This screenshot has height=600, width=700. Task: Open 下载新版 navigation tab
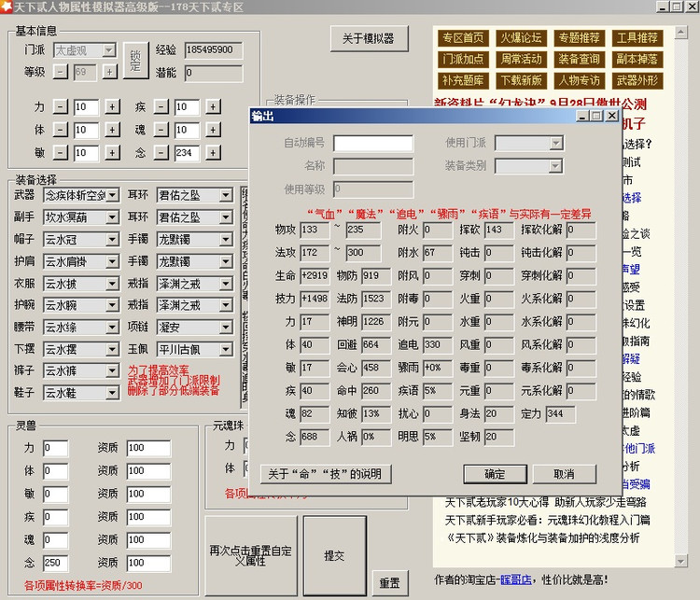pos(521,80)
